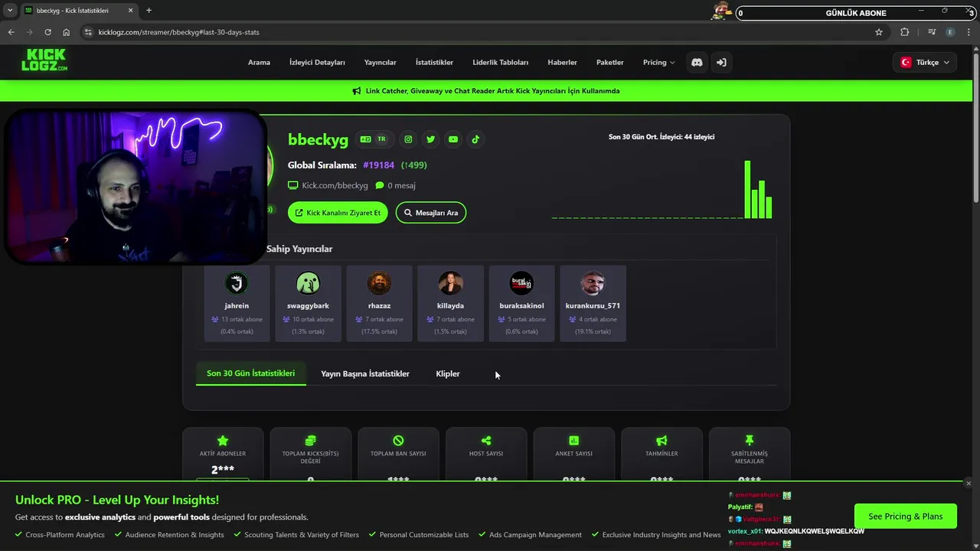The height and width of the screenshot is (551, 980).
Task: Open the rhazaz streamer card
Action: pyautogui.click(x=379, y=303)
